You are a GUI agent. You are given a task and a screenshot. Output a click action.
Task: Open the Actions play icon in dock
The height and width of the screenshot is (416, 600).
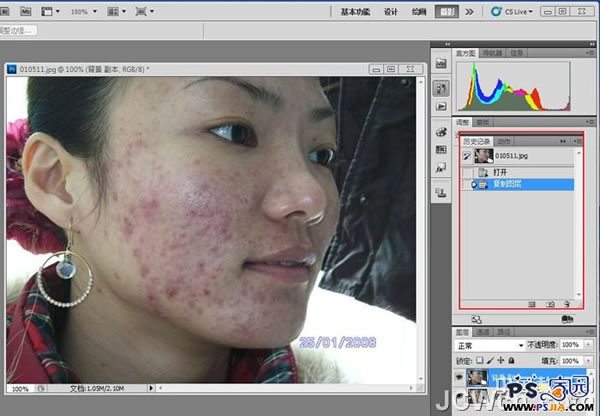click(x=441, y=106)
